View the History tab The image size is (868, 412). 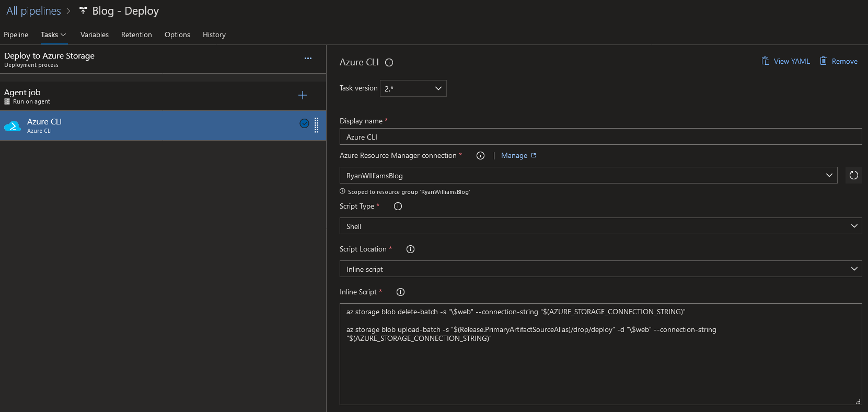214,35
